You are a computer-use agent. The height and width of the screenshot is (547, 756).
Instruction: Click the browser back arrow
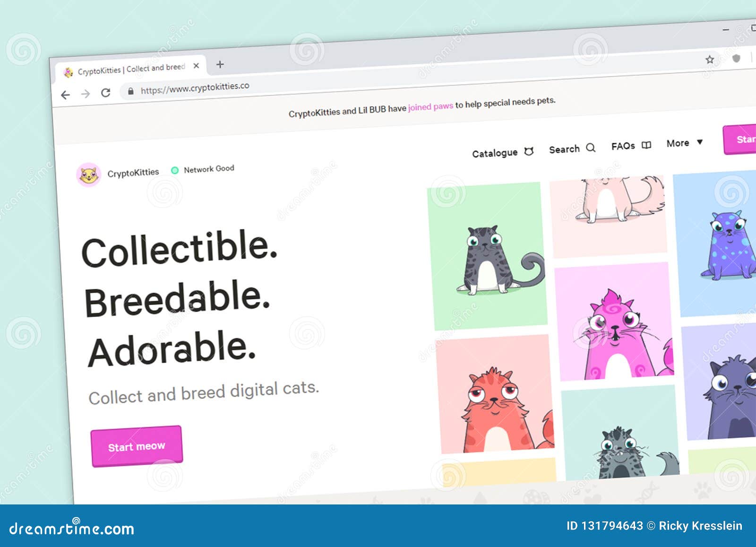65,95
